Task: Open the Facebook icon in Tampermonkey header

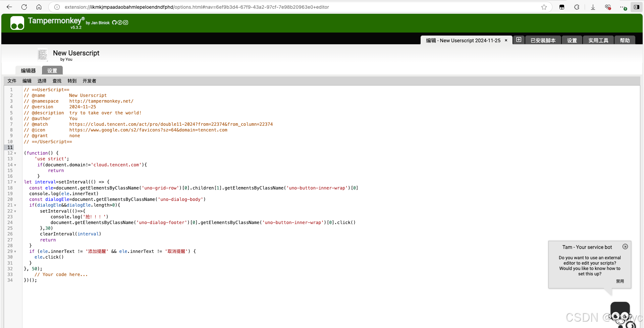Action: click(x=120, y=22)
